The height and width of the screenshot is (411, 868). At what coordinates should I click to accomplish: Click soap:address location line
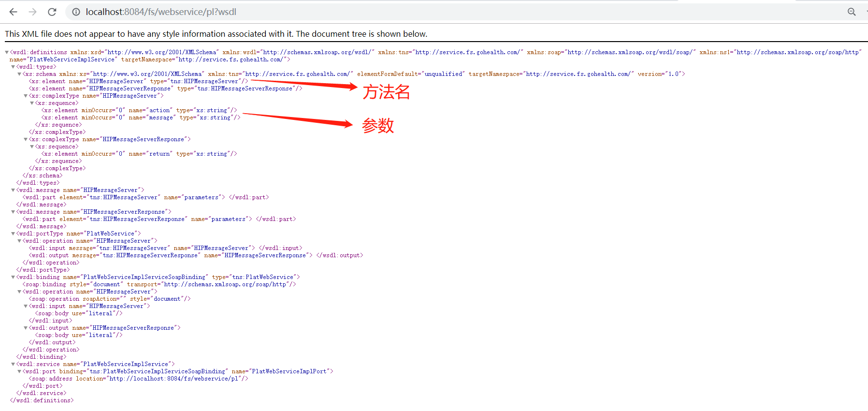(138, 379)
